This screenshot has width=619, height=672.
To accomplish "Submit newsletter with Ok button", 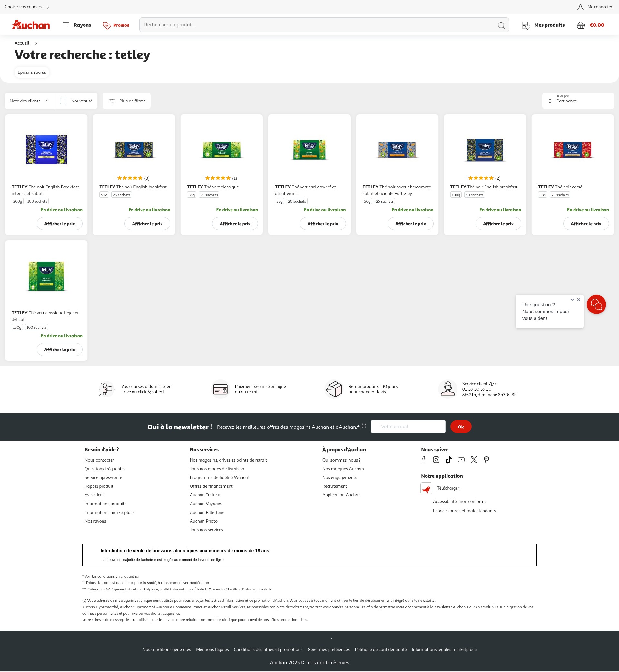I will [461, 426].
